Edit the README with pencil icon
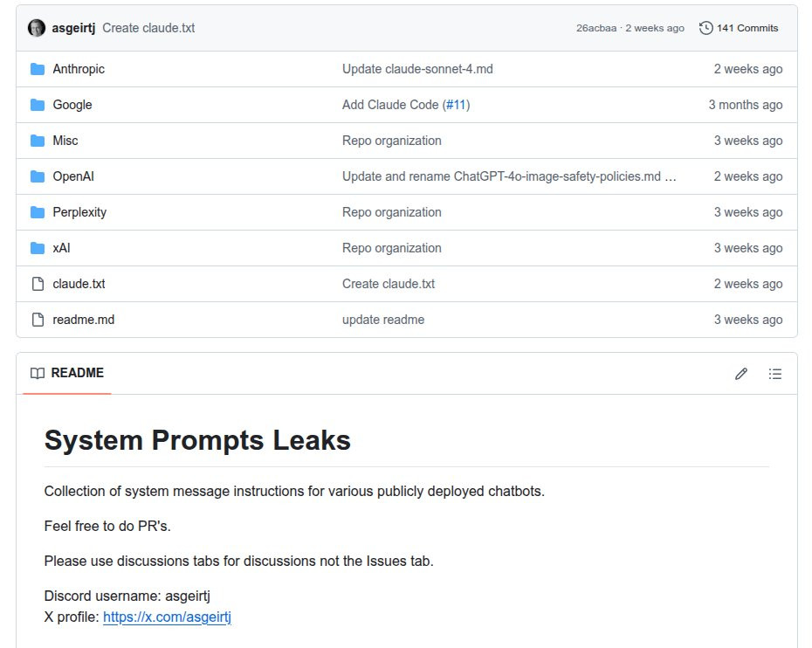Viewport: 812px width, 648px height. point(741,374)
